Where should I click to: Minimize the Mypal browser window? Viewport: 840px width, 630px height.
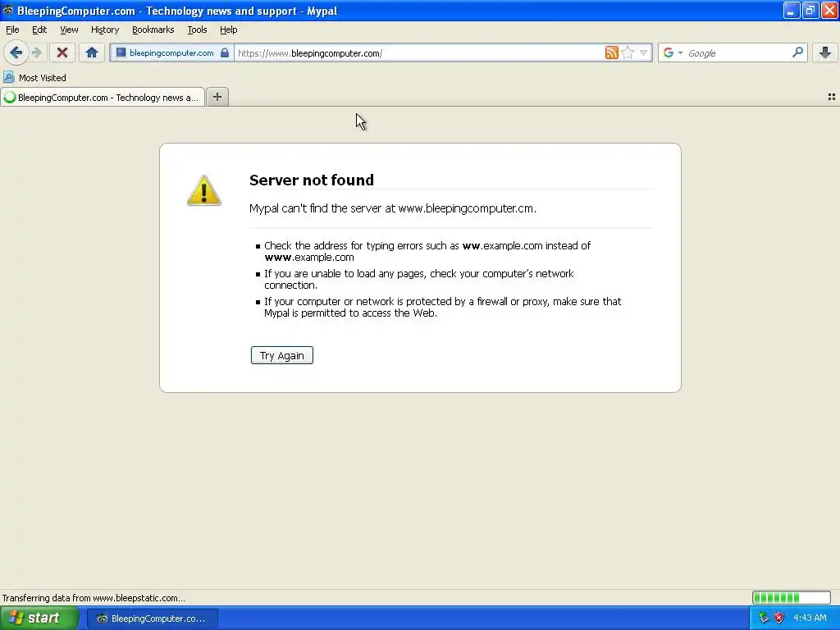(x=791, y=10)
